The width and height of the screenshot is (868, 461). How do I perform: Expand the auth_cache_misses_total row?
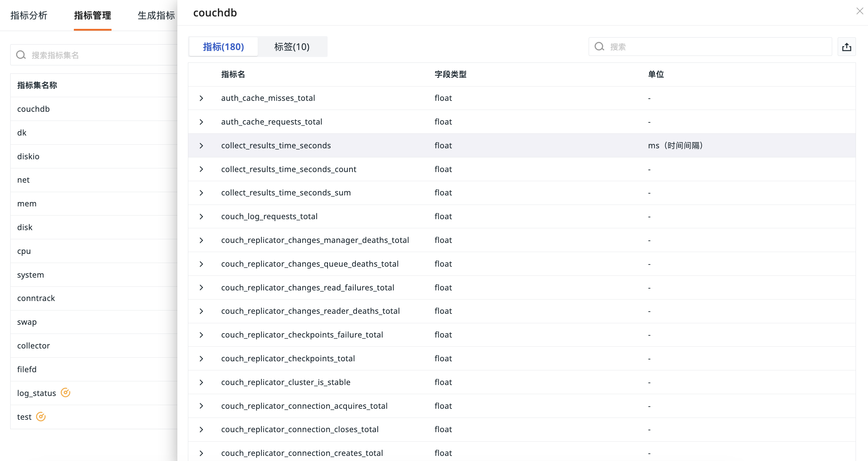coord(201,98)
